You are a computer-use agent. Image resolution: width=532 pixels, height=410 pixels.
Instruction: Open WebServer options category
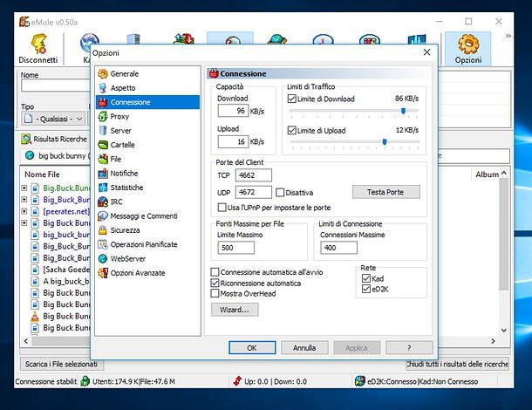(x=128, y=259)
